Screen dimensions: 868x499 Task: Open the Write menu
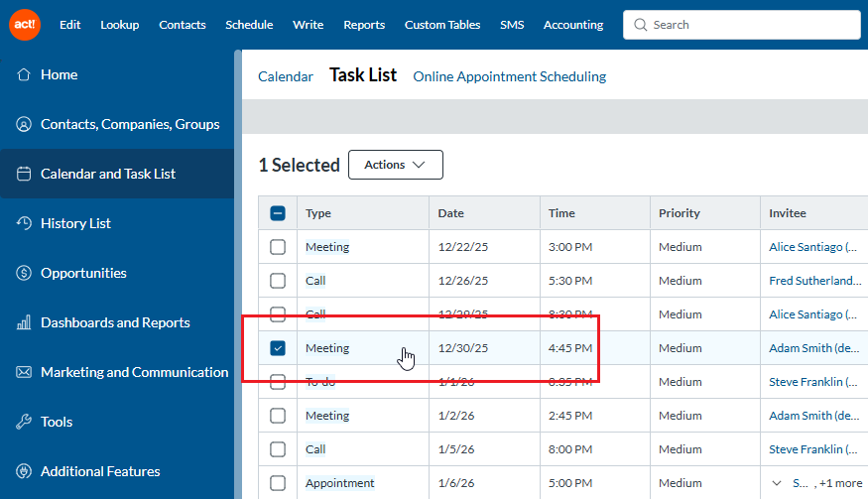pyautogui.click(x=309, y=25)
